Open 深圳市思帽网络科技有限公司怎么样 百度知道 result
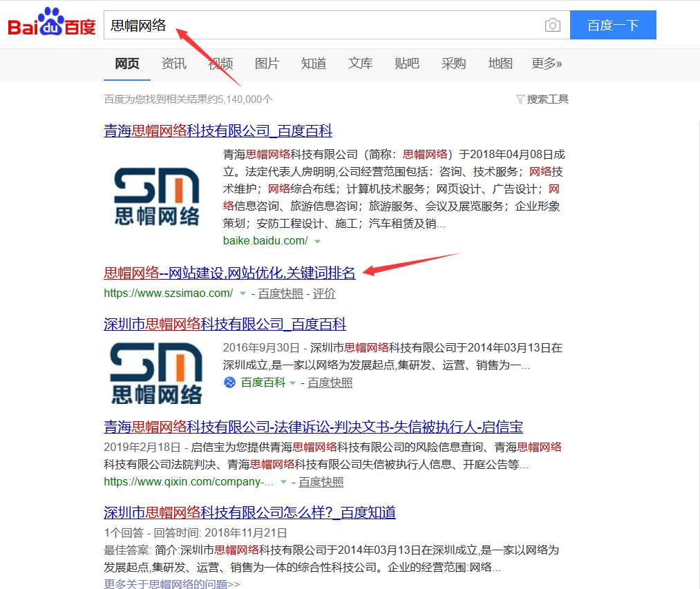700x589 pixels. click(x=249, y=512)
